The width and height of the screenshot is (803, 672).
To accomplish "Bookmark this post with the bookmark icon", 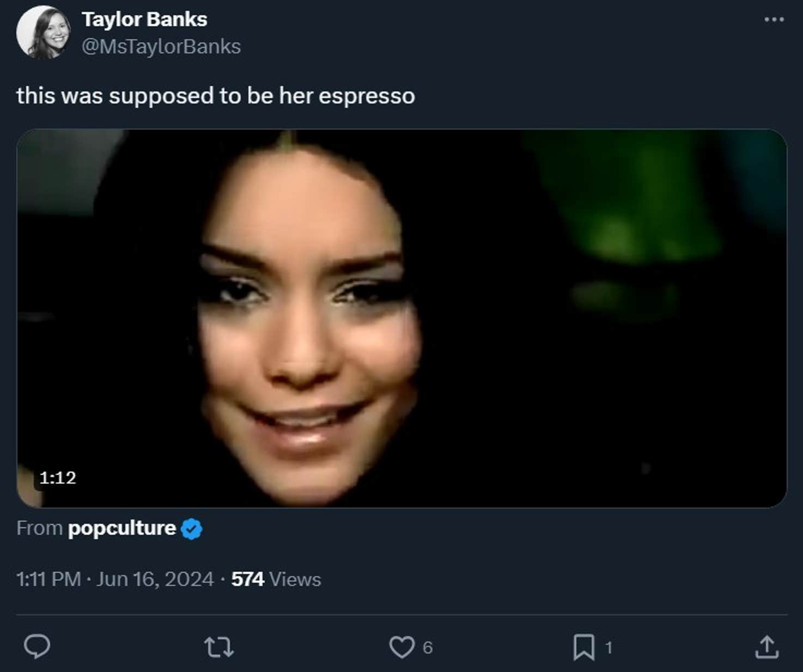I will point(583,647).
